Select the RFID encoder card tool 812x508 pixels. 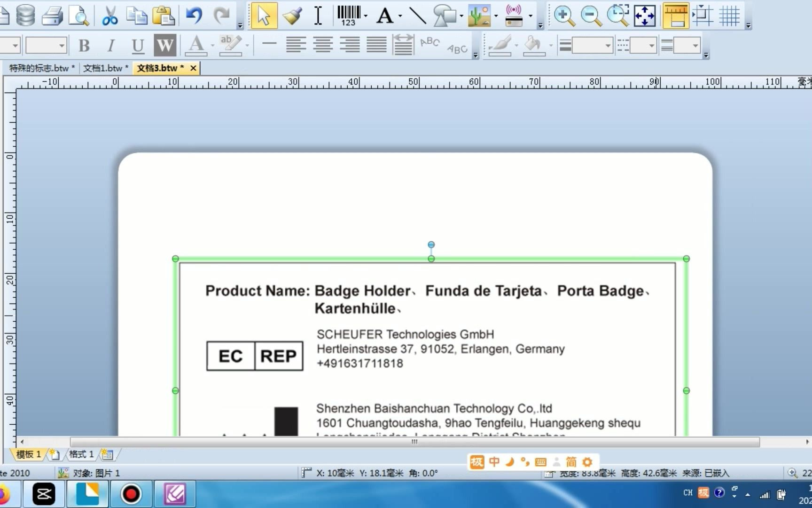pos(514,16)
